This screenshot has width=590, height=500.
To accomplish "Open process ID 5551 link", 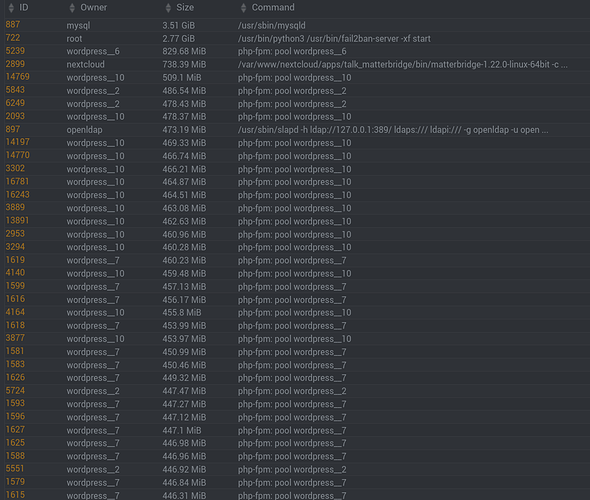I will point(15,469).
